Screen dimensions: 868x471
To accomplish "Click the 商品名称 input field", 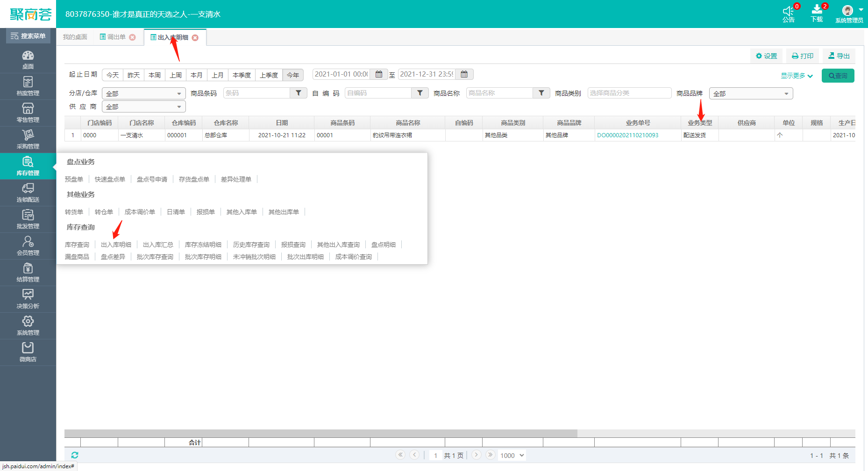I will coord(500,93).
